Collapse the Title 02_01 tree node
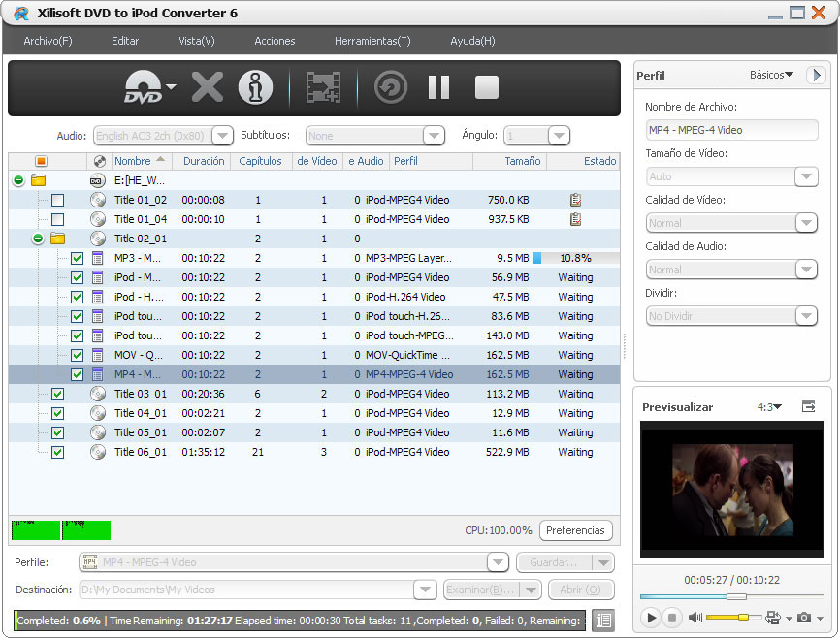The image size is (840, 638). [38, 239]
